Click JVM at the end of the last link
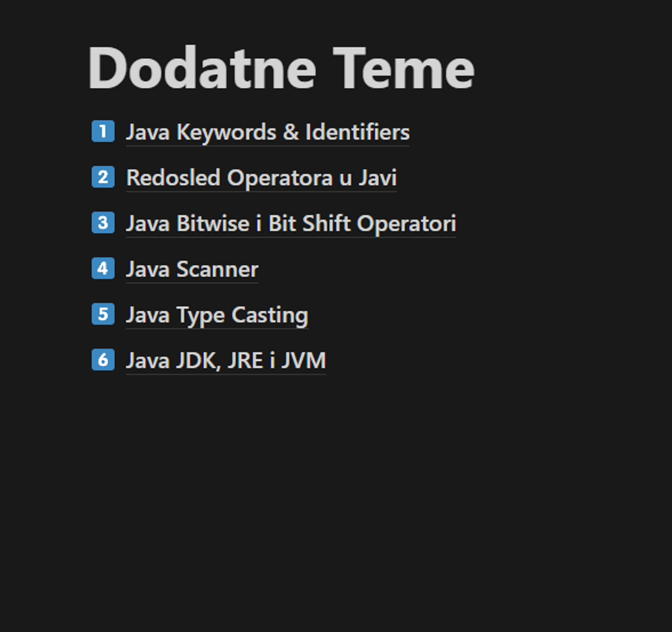The width and height of the screenshot is (672, 632). [x=303, y=361]
